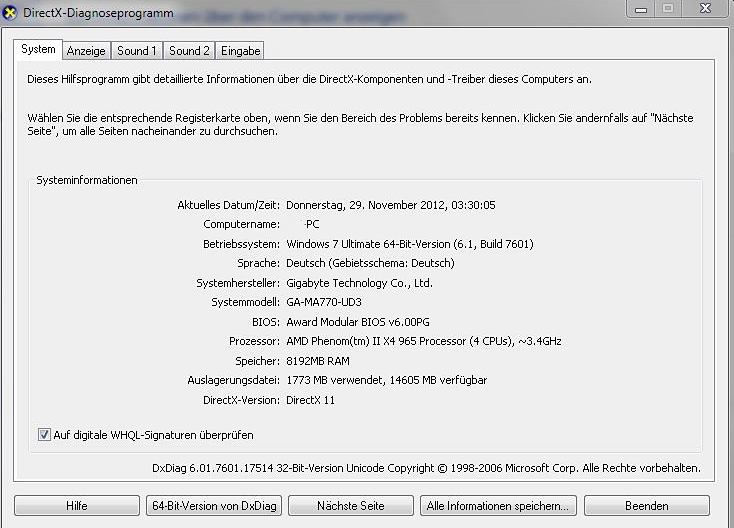Viewport: 734px width, 528px height.
Task: Launch 64-Bit-Version von DxDiag
Action: tap(214, 506)
